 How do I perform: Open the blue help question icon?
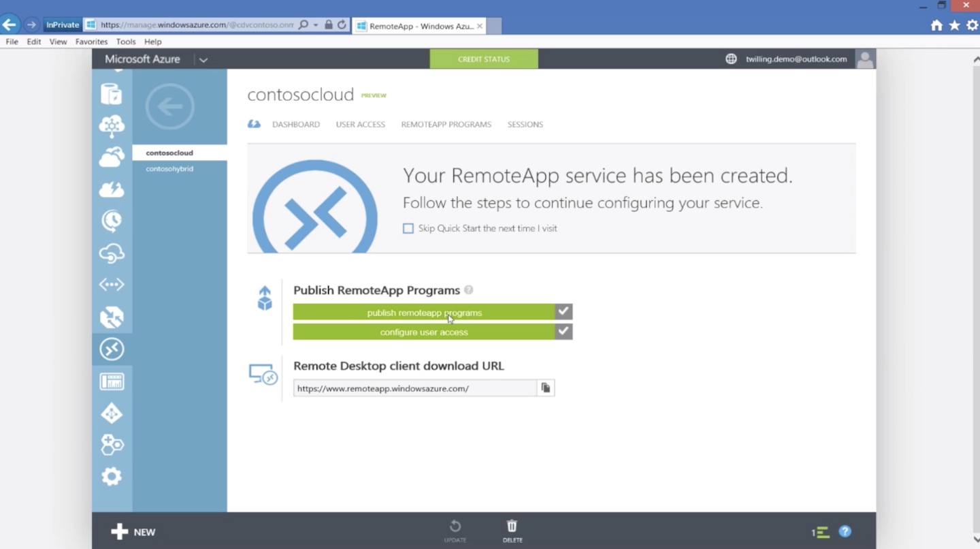(x=845, y=531)
